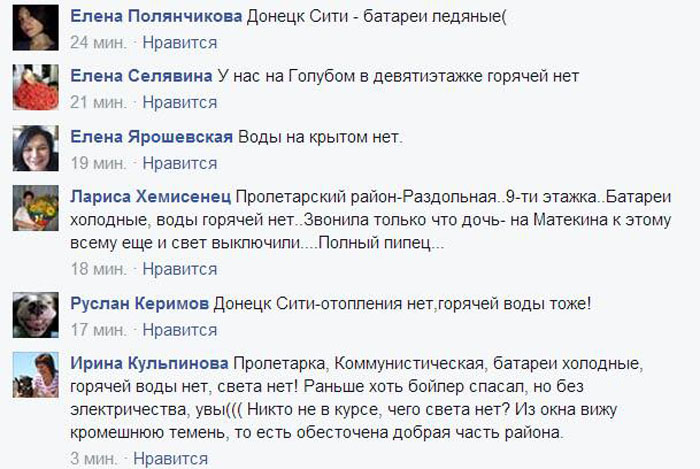The image size is (700, 469).
Task: Open Елена Полянчикова's profile name link
Action: coord(156,19)
